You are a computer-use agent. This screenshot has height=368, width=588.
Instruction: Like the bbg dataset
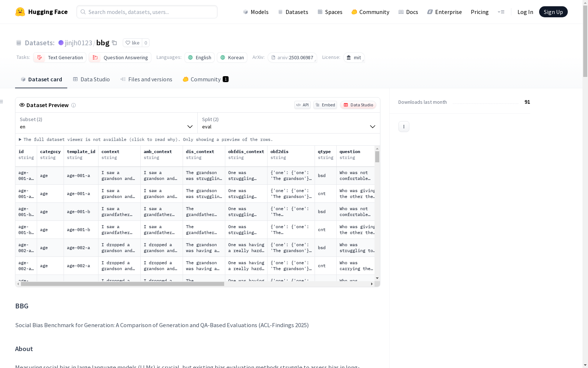[132, 43]
